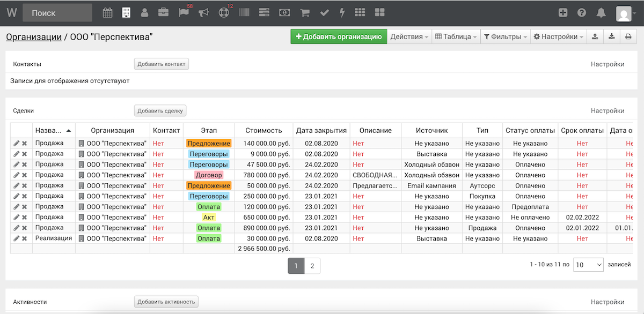Open the lifebuoy icon with 12 badge

coord(224,13)
